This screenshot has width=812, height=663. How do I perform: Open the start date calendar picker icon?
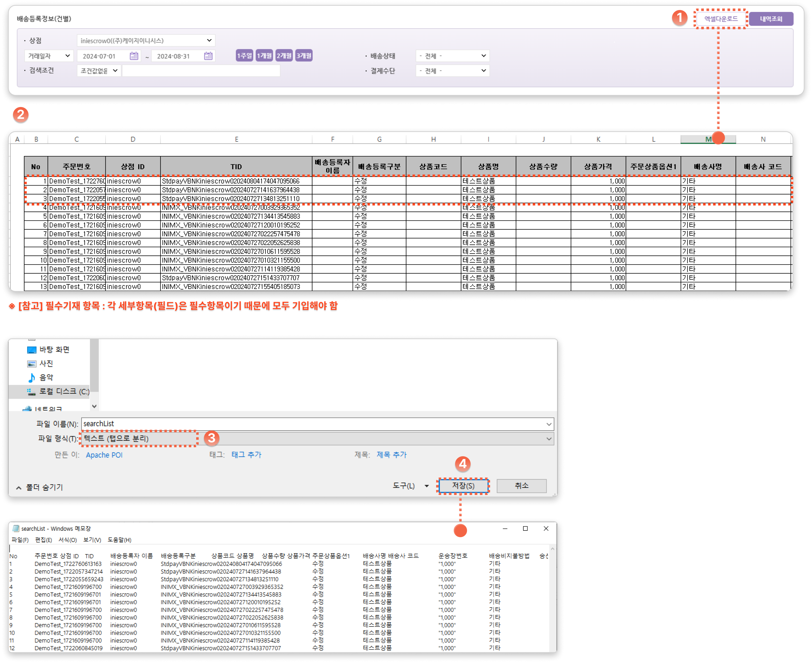[x=134, y=56]
